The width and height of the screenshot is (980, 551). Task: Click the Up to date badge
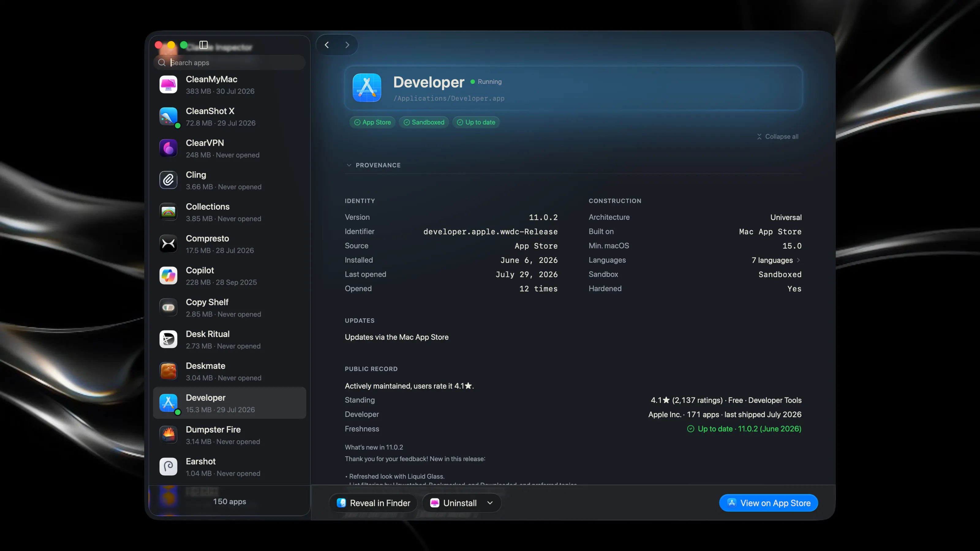point(476,122)
